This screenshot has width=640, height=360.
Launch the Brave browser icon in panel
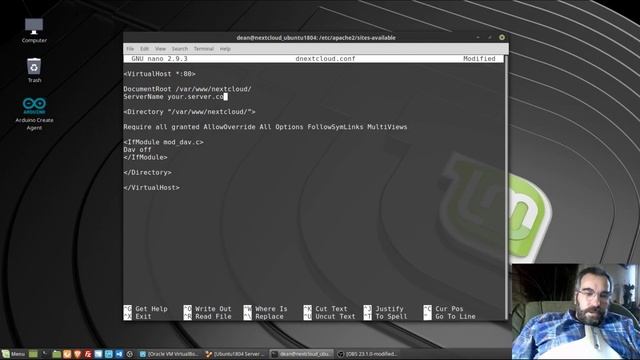(x=77, y=354)
